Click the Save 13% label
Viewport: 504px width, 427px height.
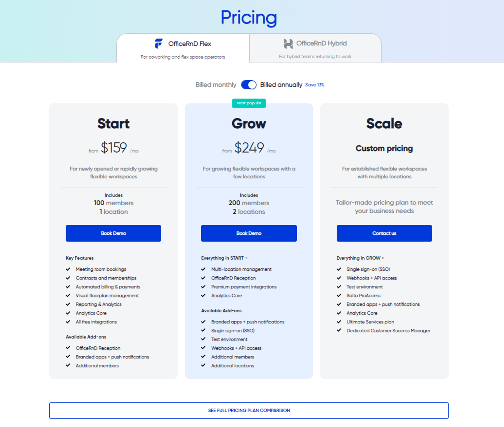pos(314,85)
